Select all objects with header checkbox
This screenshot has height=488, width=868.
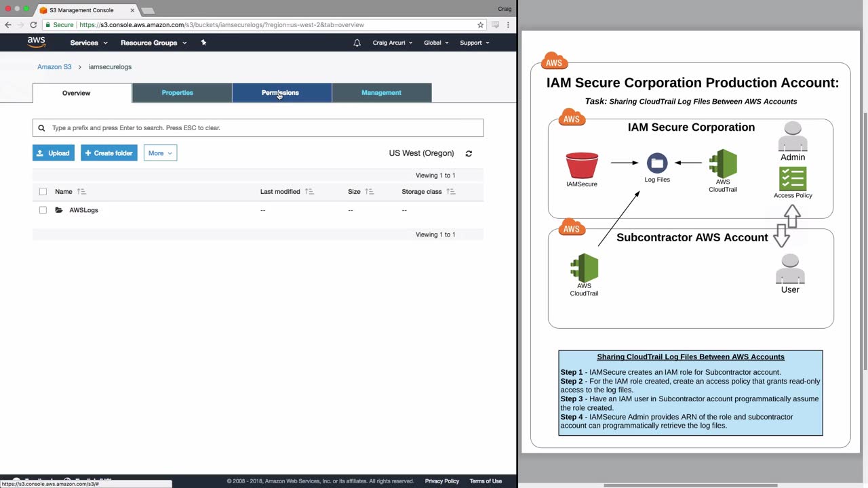(43, 192)
